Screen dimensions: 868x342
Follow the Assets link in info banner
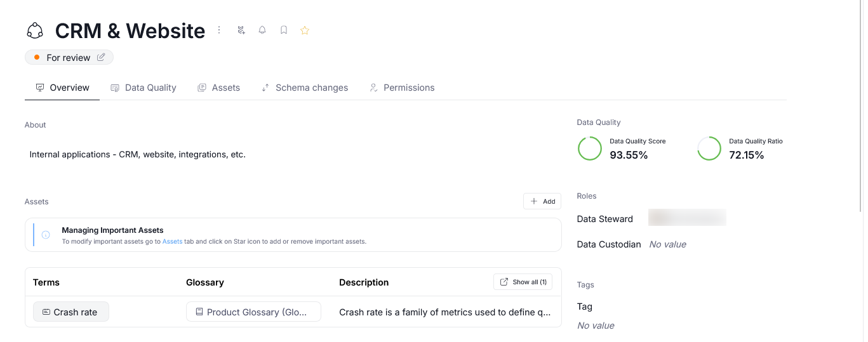click(x=172, y=242)
